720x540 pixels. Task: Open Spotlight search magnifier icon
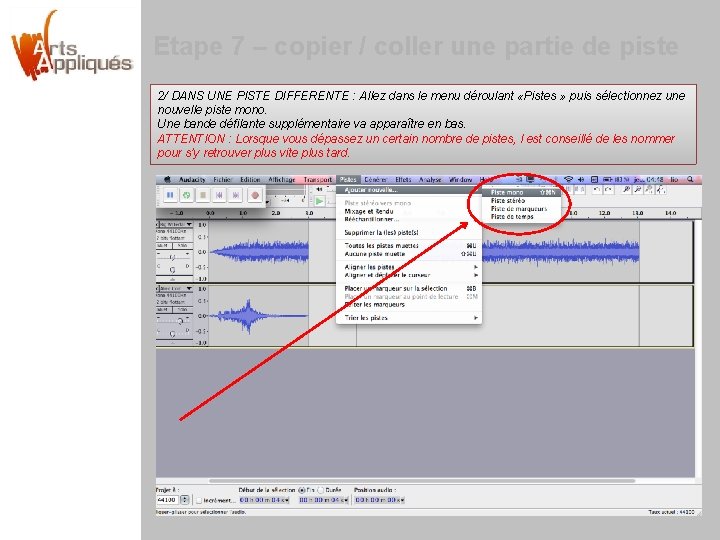tap(690, 180)
